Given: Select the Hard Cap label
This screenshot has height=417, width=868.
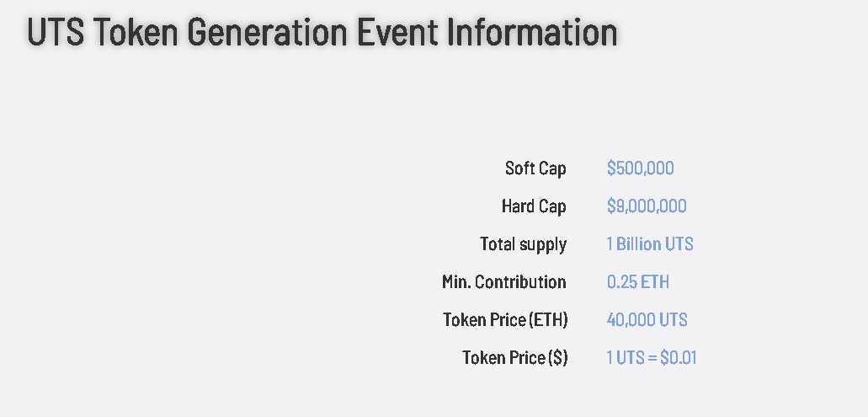Looking at the screenshot, I should click(x=534, y=206).
